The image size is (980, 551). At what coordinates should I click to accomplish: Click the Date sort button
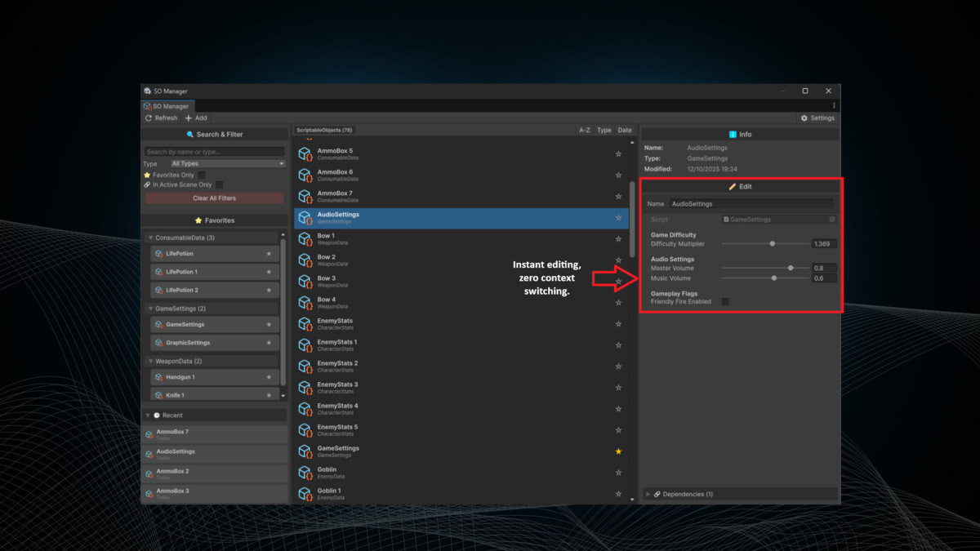pos(625,130)
